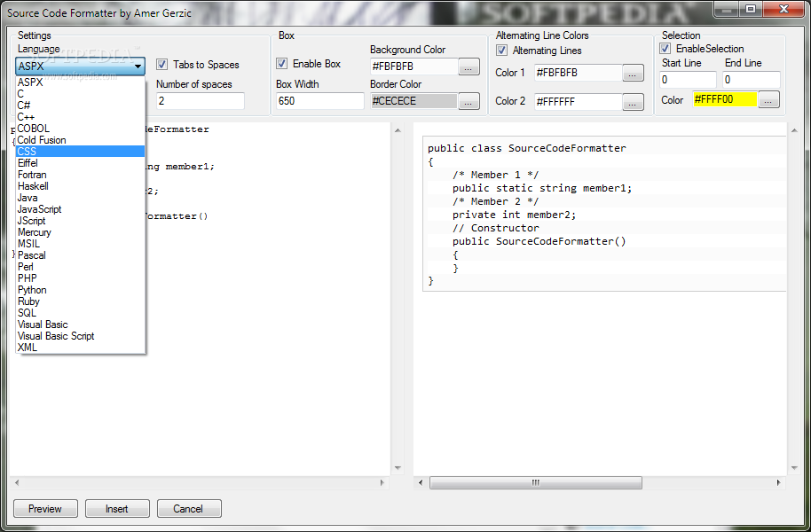This screenshot has width=811, height=532.
Task: Choose the highlighted CSS language entry
Action: 80,152
